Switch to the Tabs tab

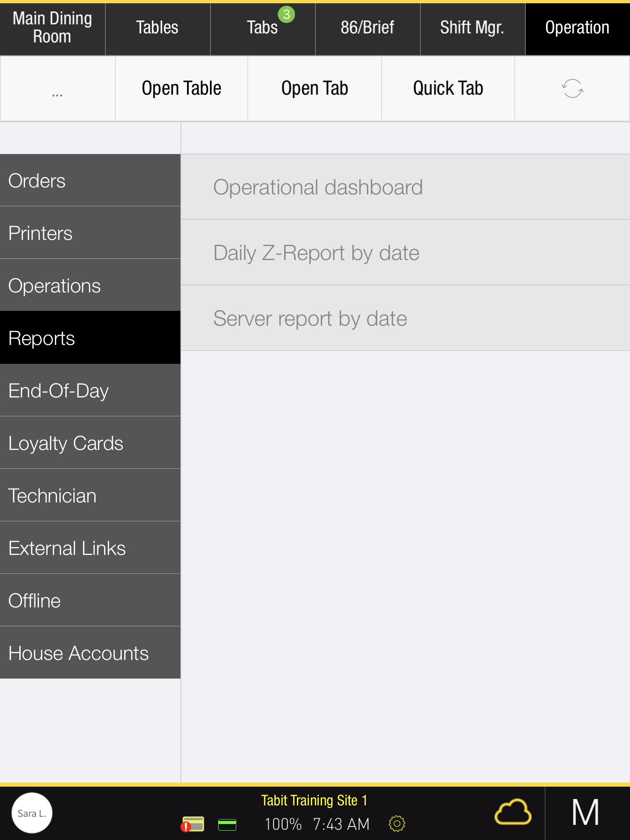[262, 28]
